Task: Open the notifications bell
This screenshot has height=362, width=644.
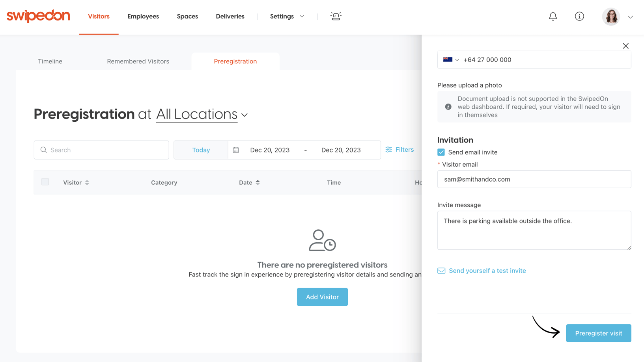Action: (x=553, y=16)
